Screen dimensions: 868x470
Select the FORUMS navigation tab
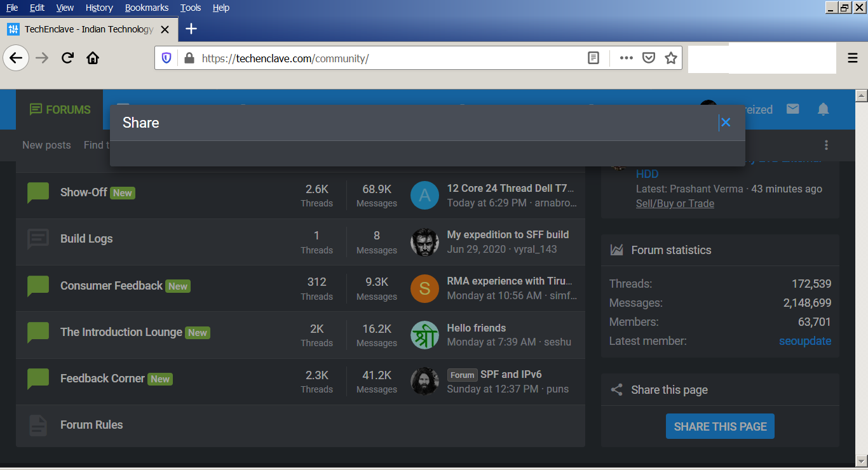(60, 109)
